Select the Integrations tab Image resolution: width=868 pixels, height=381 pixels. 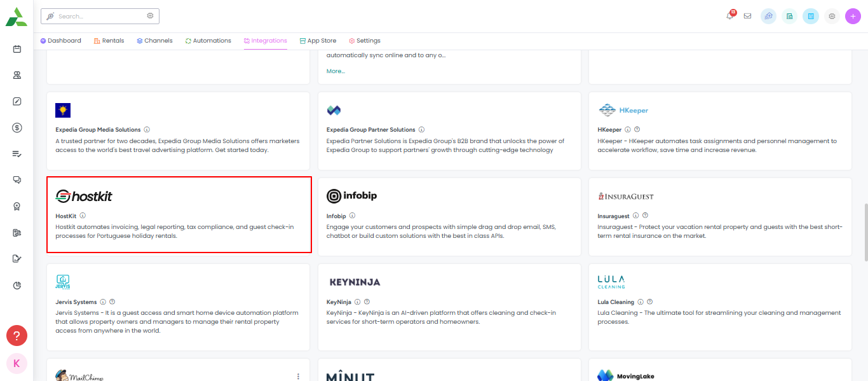click(x=265, y=41)
